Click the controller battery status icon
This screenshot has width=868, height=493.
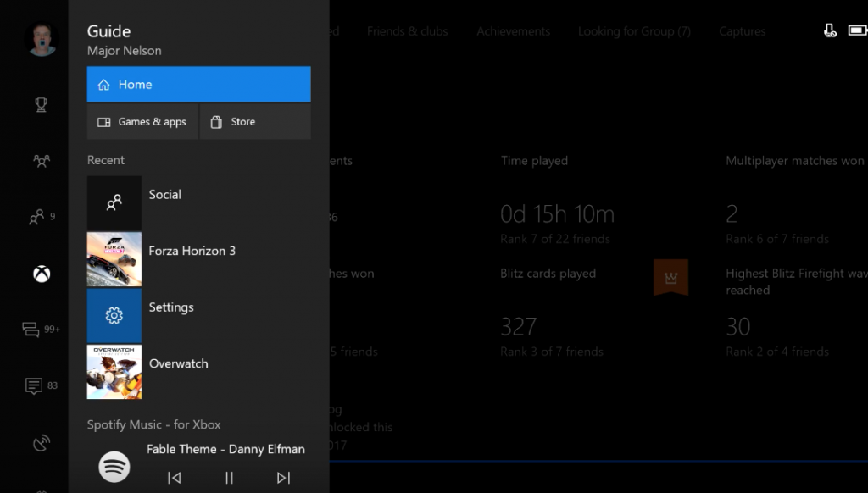[x=858, y=30]
